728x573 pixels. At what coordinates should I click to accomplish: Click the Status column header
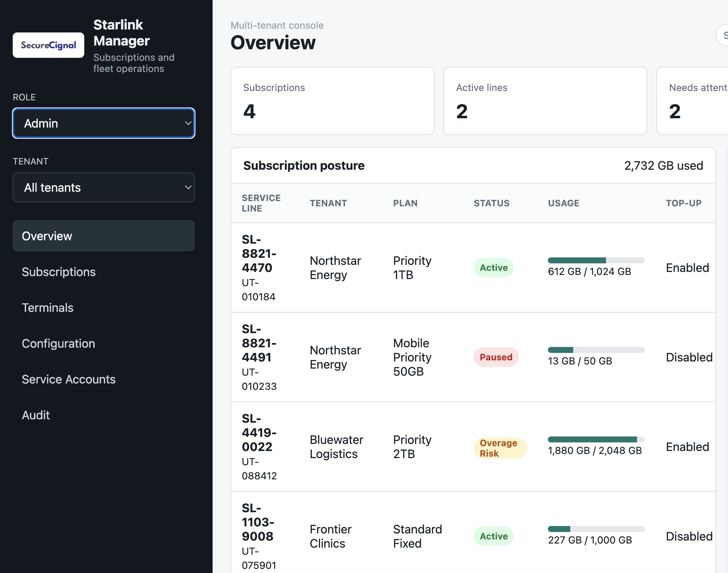(492, 203)
